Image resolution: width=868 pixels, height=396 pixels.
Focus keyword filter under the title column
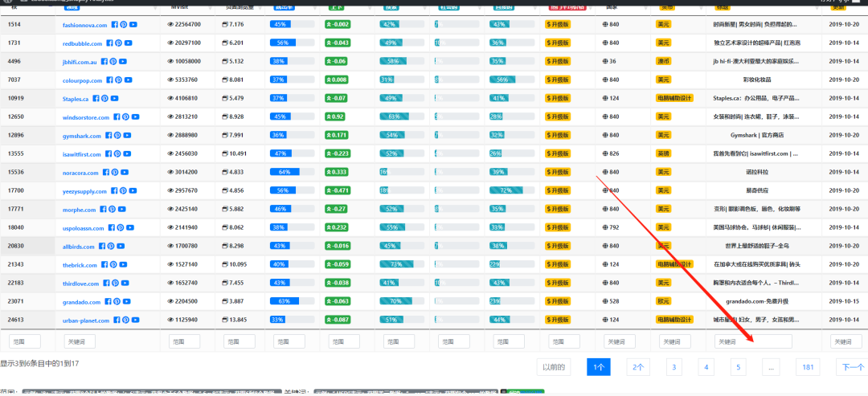pyautogui.click(x=753, y=342)
